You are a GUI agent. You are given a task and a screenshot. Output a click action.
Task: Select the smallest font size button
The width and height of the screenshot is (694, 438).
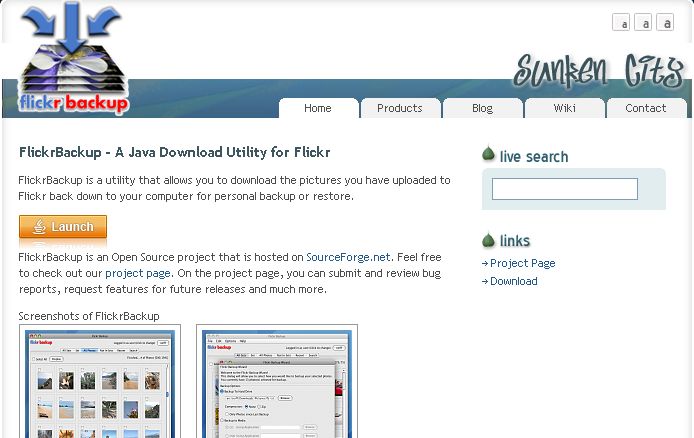[621, 22]
